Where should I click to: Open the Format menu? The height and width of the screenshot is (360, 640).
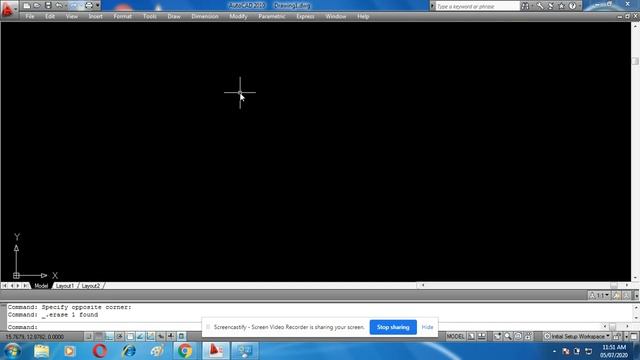click(x=122, y=16)
